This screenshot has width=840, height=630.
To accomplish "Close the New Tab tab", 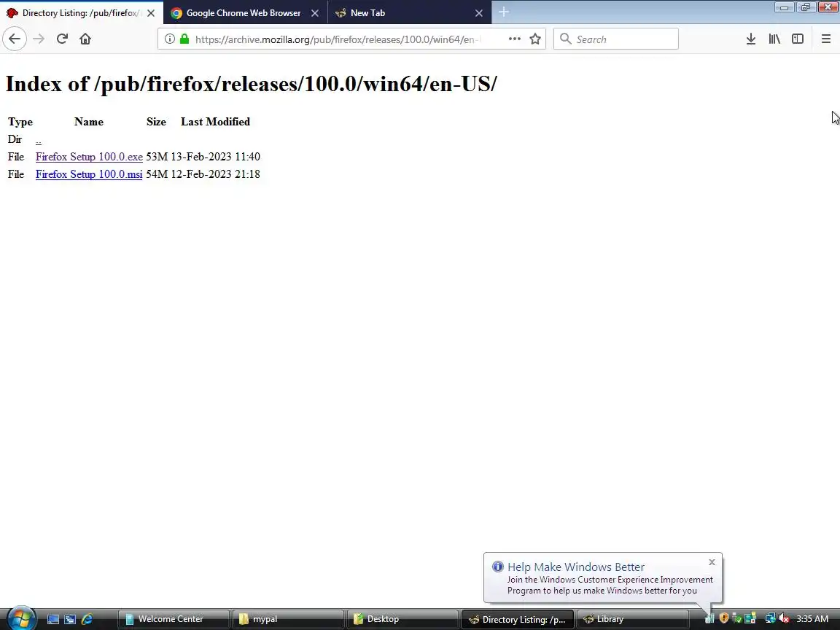I will [479, 13].
